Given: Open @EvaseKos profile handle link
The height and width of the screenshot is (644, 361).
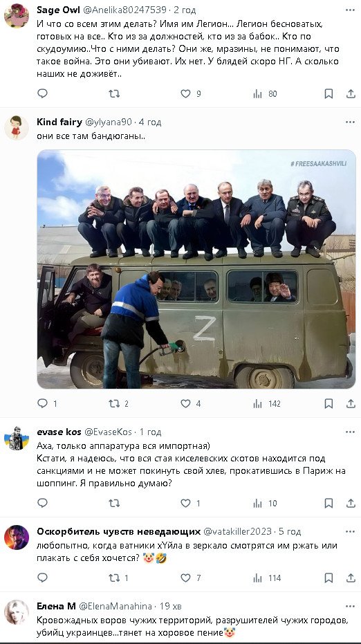Looking at the screenshot, I should 108,432.
